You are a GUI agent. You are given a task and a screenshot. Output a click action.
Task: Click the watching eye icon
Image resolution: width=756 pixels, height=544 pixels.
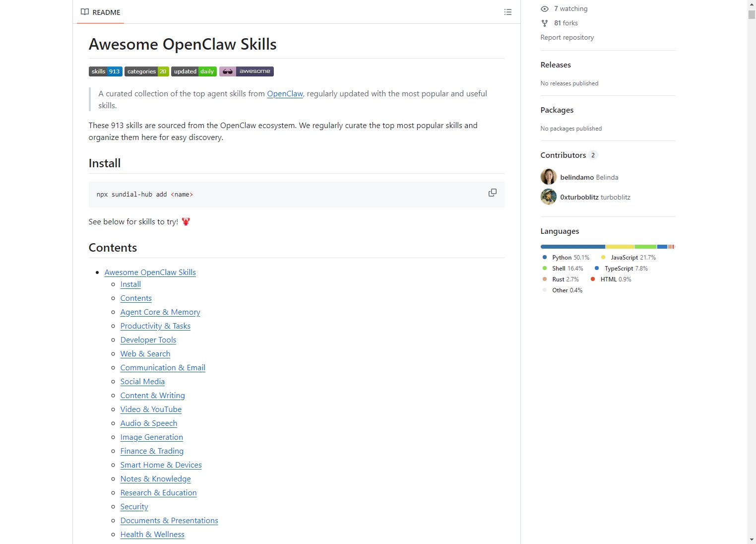tap(545, 9)
